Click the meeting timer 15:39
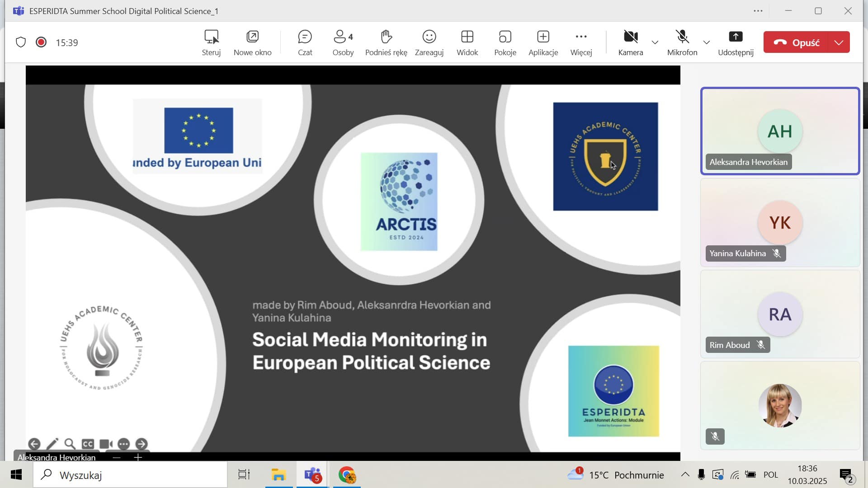This screenshot has width=868, height=488. pyautogui.click(x=67, y=42)
